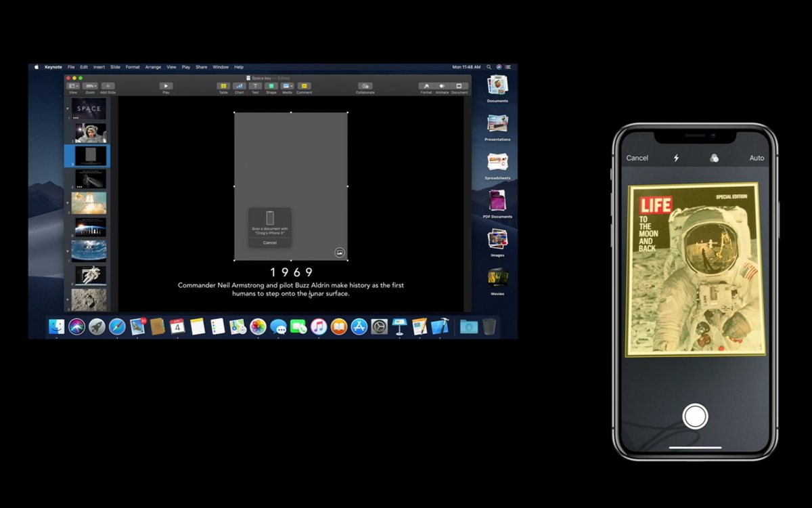This screenshot has height=508, width=812.
Task: Click the Add Slide button
Action: [x=108, y=86]
